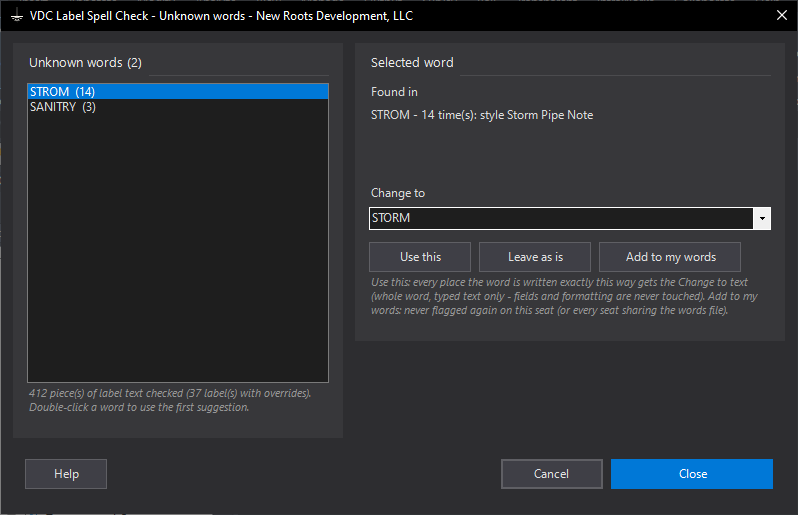
Task: Add the word via Add to my words
Action: click(x=670, y=257)
